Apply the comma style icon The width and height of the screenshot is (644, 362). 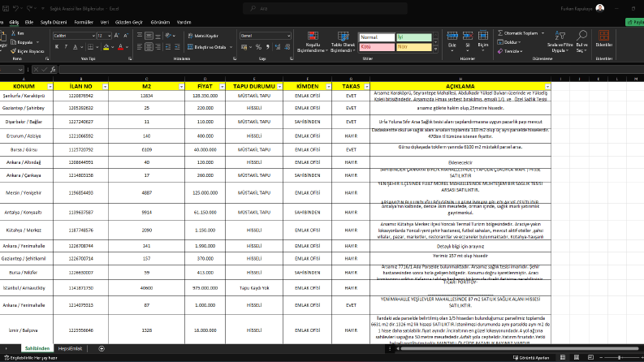[x=268, y=47]
